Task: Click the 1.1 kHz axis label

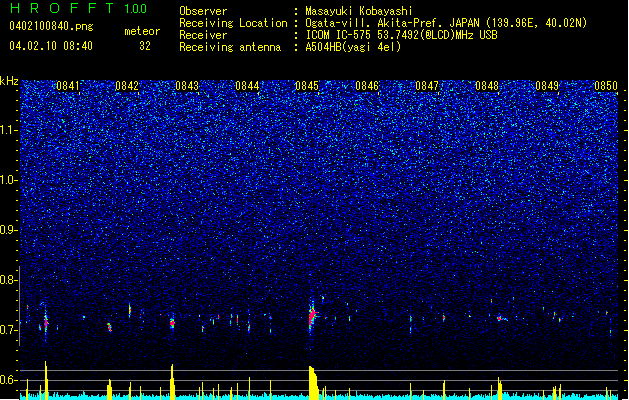Action: 8,130
